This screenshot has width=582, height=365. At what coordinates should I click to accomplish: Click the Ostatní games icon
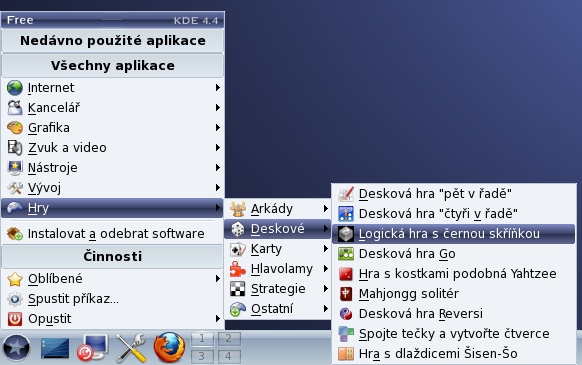(238, 309)
